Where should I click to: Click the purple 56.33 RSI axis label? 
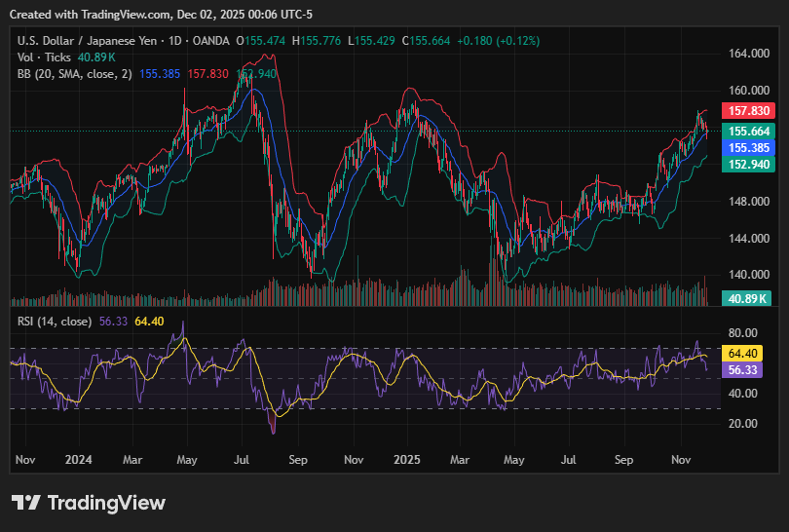744,370
